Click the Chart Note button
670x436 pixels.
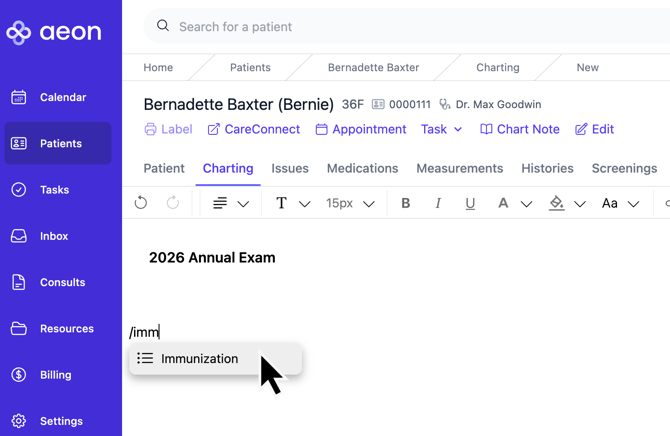519,129
